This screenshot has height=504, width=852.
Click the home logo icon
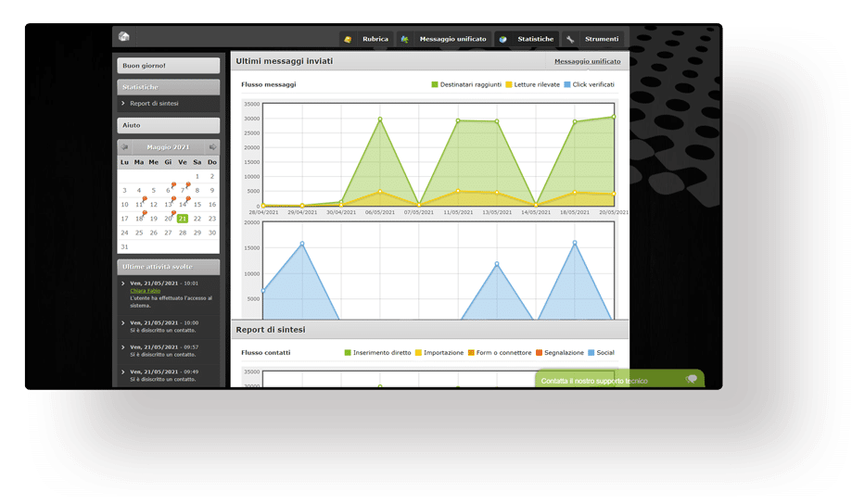(x=124, y=37)
